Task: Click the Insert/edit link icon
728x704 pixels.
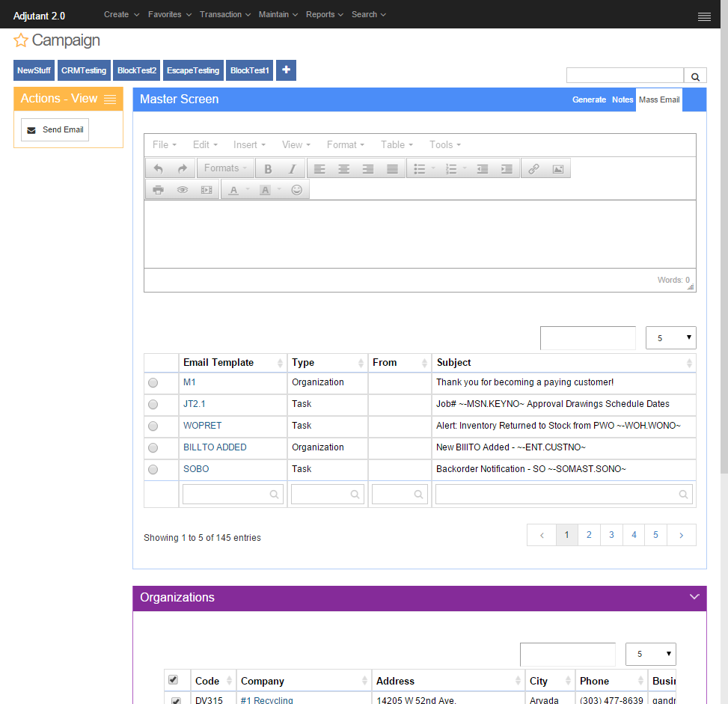Action: pyautogui.click(x=533, y=169)
